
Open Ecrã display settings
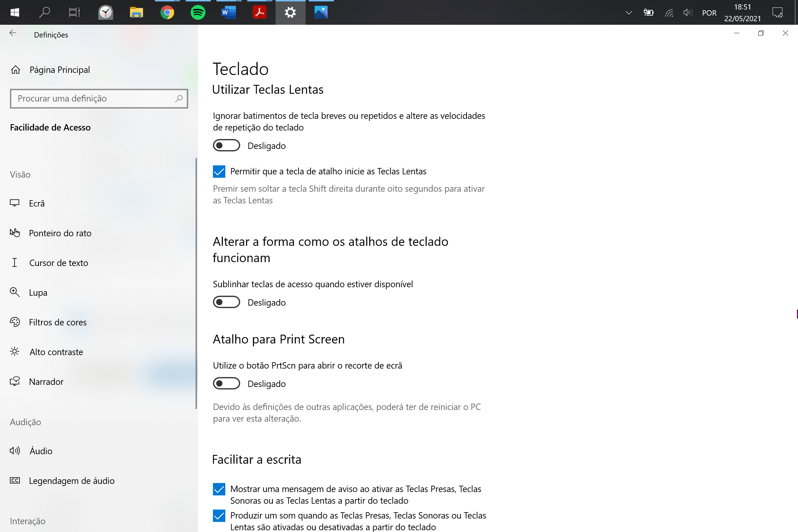tap(37, 203)
